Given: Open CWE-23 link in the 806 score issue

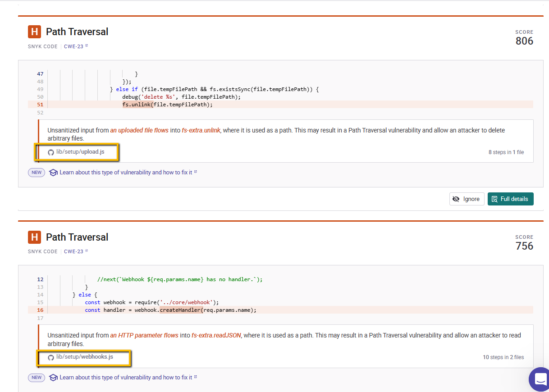Looking at the screenshot, I should 76,46.
